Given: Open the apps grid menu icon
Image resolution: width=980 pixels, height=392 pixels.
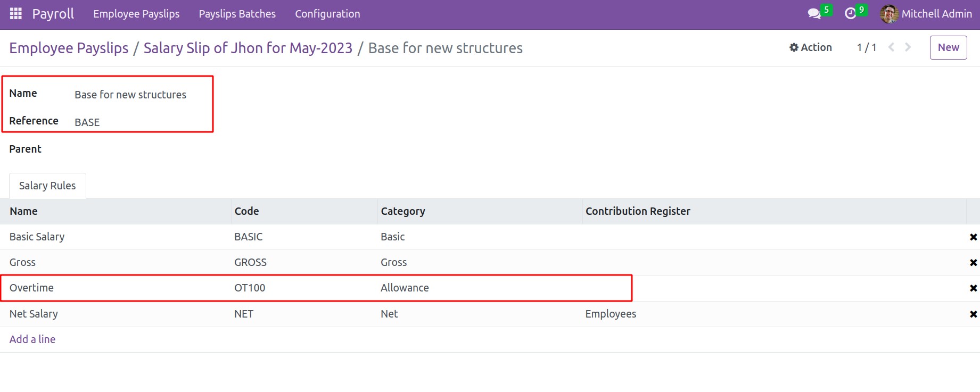Looking at the screenshot, I should click(16, 14).
